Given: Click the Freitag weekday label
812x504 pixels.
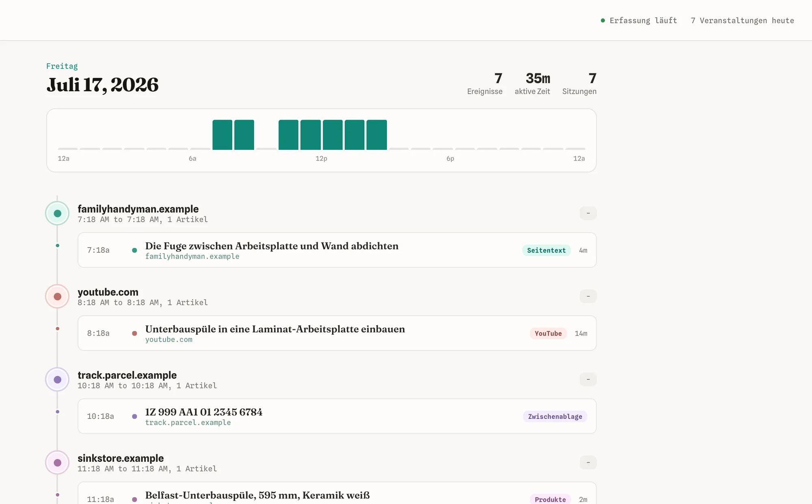Looking at the screenshot, I should (x=62, y=66).
